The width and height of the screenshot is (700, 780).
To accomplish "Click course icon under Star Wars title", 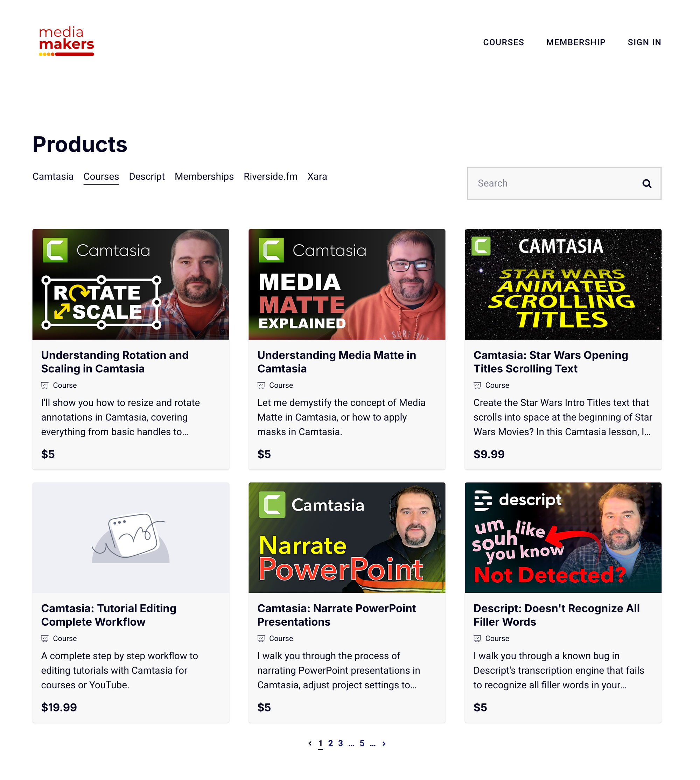I will [x=477, y=385].
